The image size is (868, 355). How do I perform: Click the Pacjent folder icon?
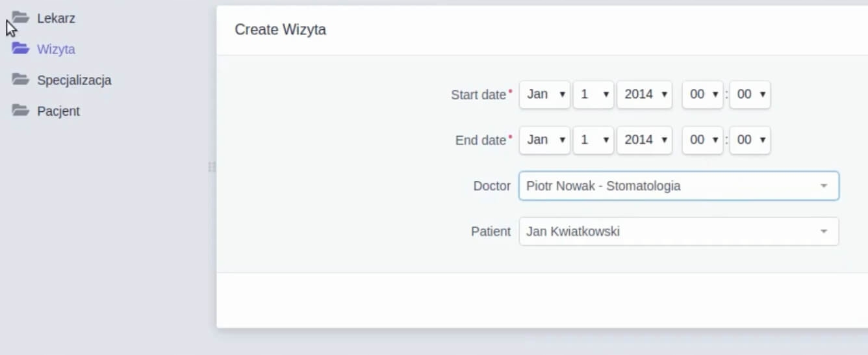(x=21, y=111)
